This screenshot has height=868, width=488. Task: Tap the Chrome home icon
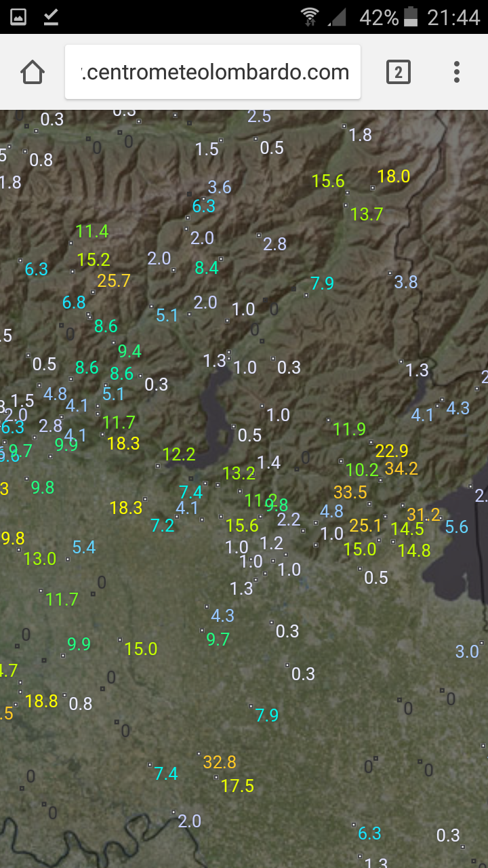[33, 72]
